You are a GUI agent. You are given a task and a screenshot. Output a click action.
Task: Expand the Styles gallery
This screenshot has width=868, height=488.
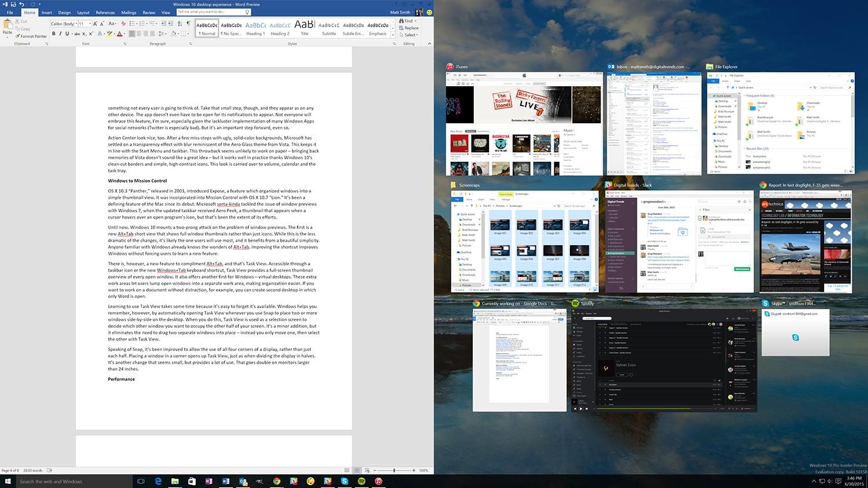point(393,35)
